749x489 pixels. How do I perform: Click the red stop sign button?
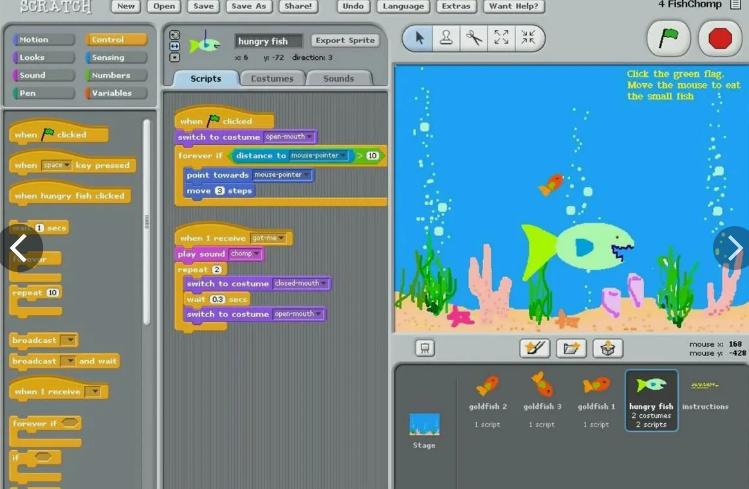point(720,38)
